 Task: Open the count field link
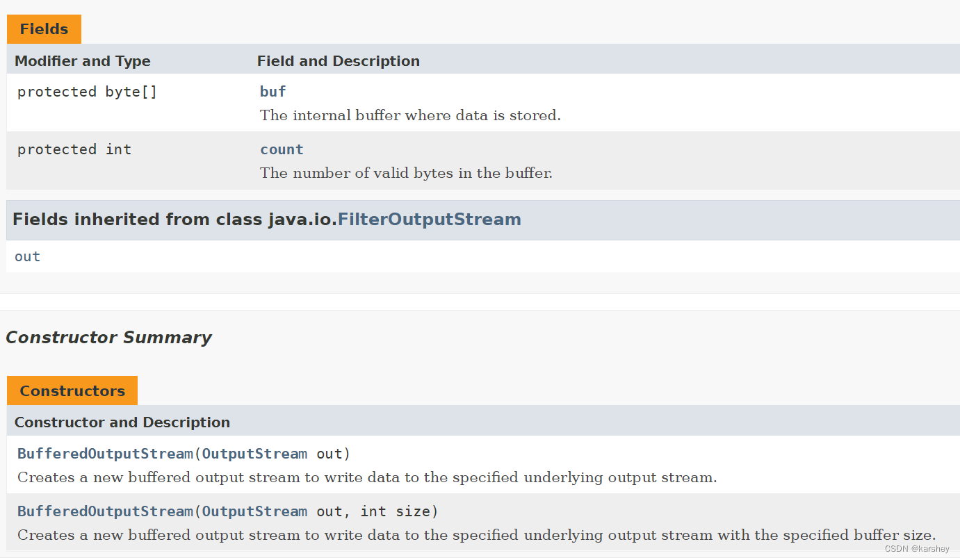coord(282,149)
